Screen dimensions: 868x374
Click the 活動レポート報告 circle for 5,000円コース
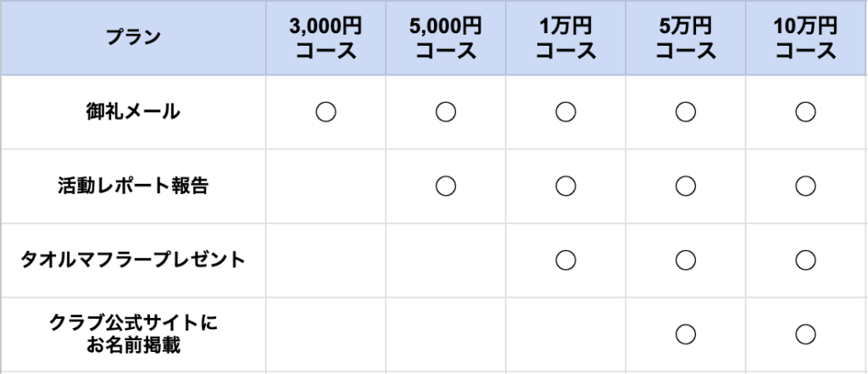tap(446, 185)
